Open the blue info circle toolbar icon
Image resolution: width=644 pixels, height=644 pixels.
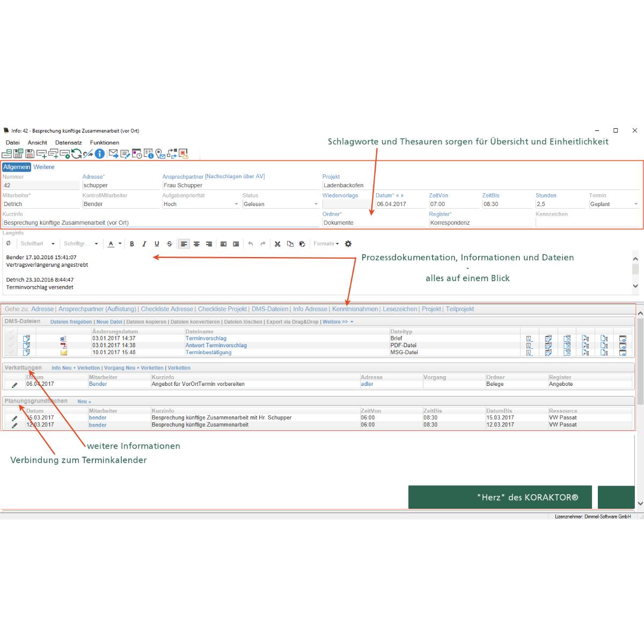(100, 154)
